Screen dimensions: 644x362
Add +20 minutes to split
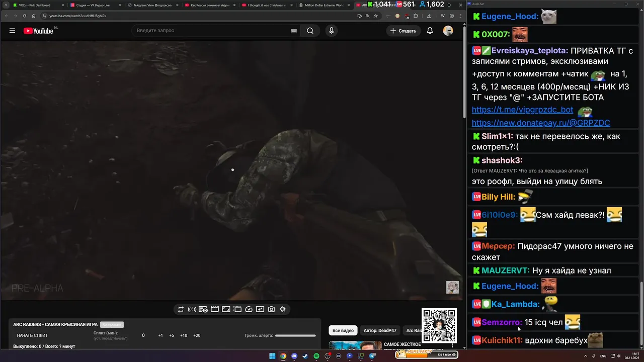(197, 335)
